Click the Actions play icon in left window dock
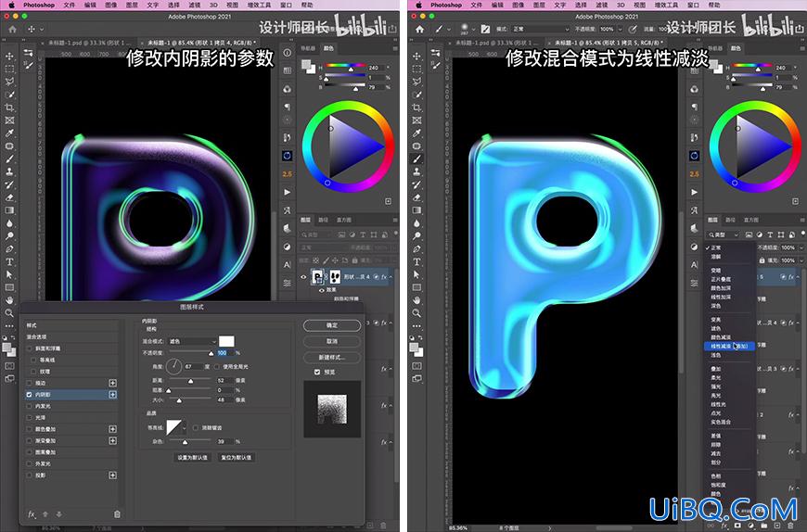 [288, 192]
